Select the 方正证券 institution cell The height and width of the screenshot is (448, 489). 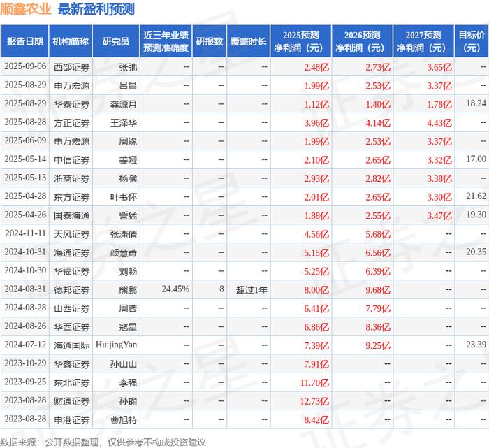click(x=72, y=123)
